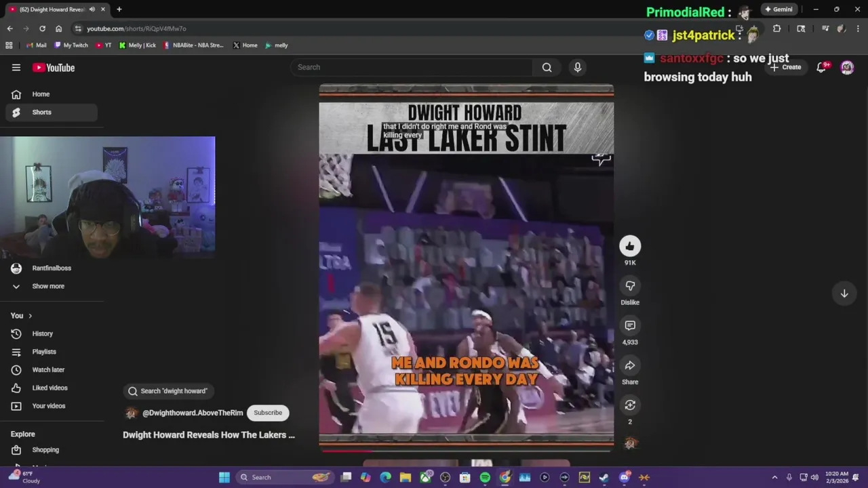Reload the browser page
This screenshot has width=868, height=488.
click(x=42, y=28)
